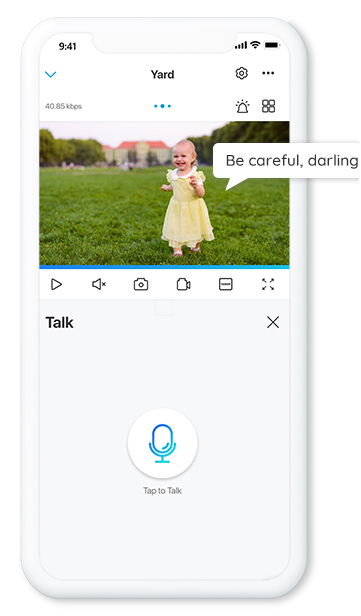Screen dimensions: 361x616
Task: Change the 1080P resolution quality
Action: click(x=225, y=284)
